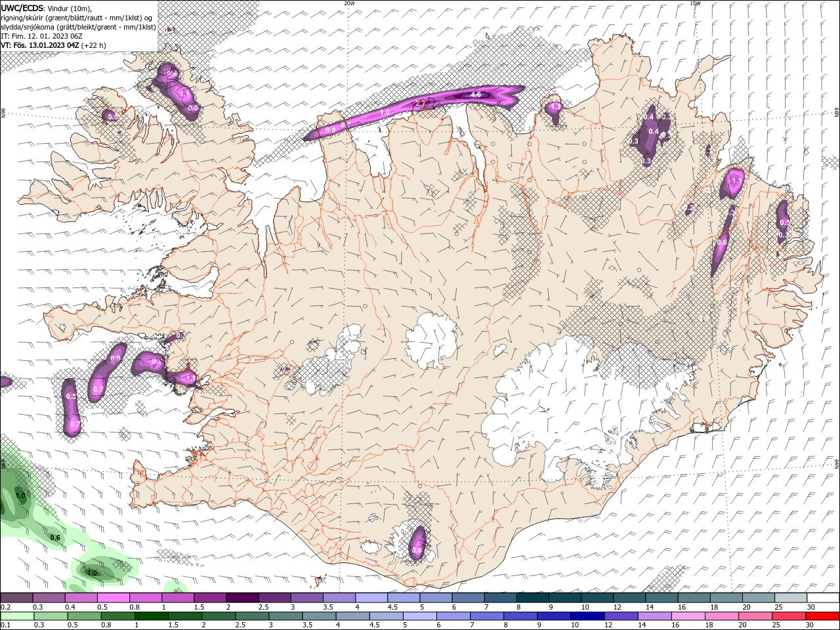Viewport: 840px width, 630px height.
Task: Click the '30' label on snow legend row
Action: (812, 607)
